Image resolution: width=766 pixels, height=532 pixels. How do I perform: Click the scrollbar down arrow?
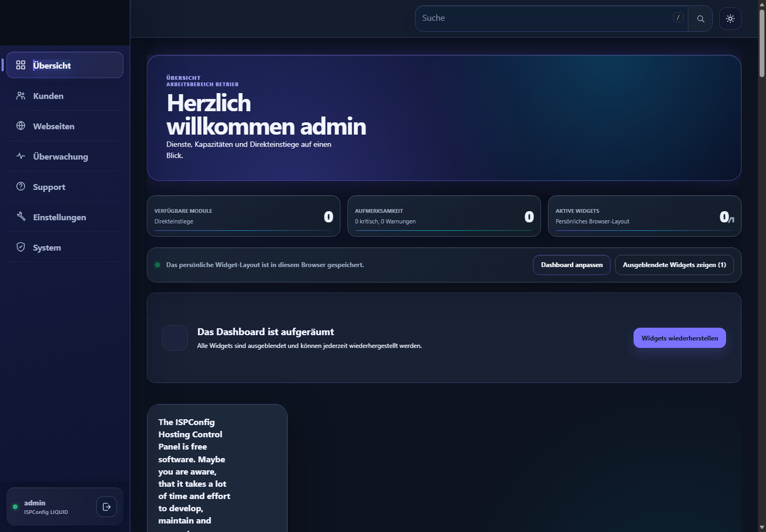point(762,528)
